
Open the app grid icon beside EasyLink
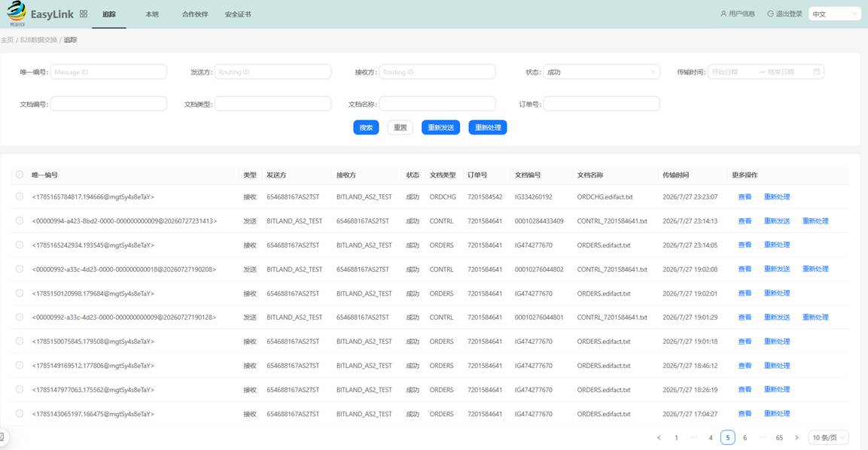(84, 14)
